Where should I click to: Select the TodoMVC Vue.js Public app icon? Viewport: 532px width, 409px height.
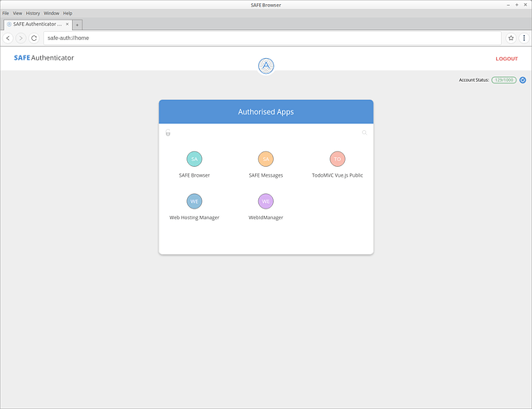point(338,159)
